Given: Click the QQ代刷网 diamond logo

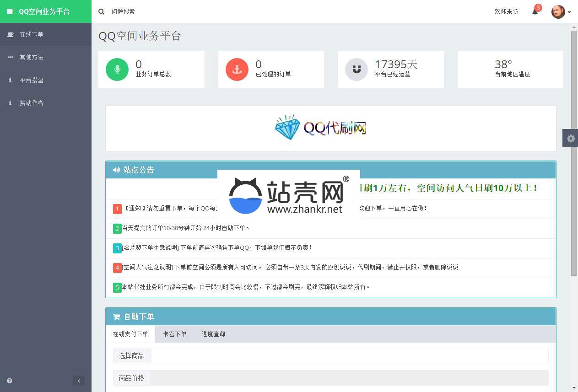Looking at the screenshot, I should point(320,128).
